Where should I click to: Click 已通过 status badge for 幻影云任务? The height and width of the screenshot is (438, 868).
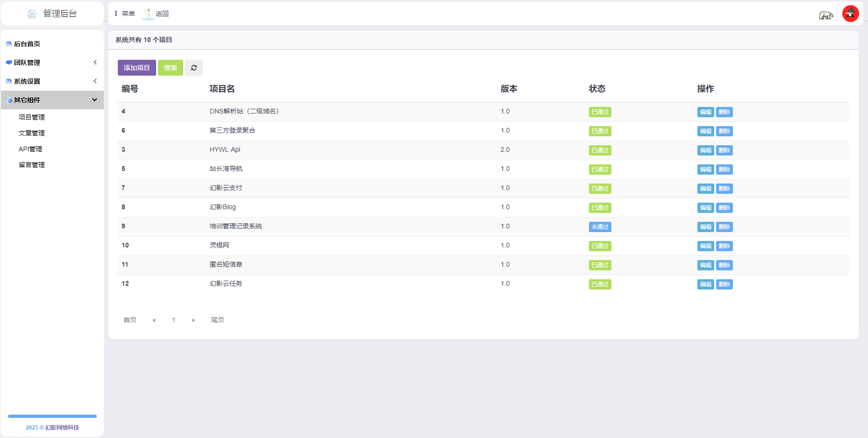600,284
